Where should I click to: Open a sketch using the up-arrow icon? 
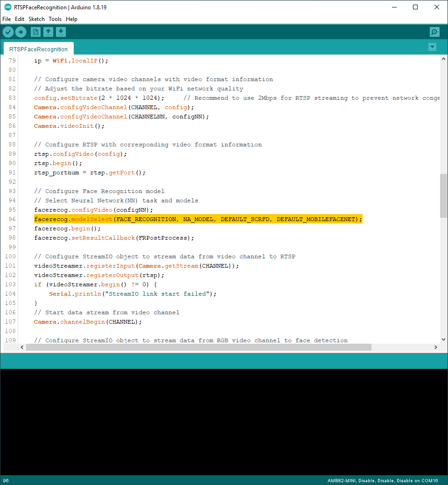tap(48, 32)
